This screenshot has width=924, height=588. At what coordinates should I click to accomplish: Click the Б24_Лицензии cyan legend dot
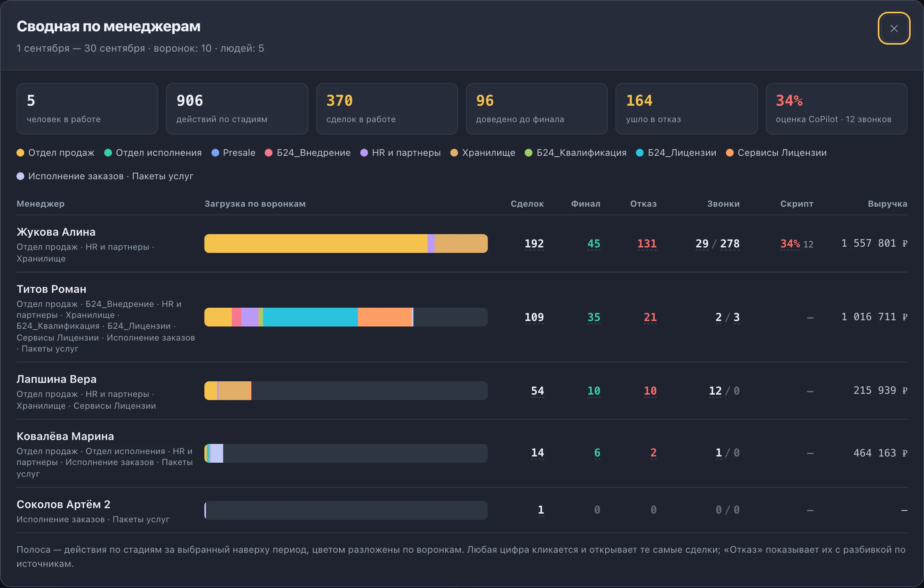coord(640,153)
